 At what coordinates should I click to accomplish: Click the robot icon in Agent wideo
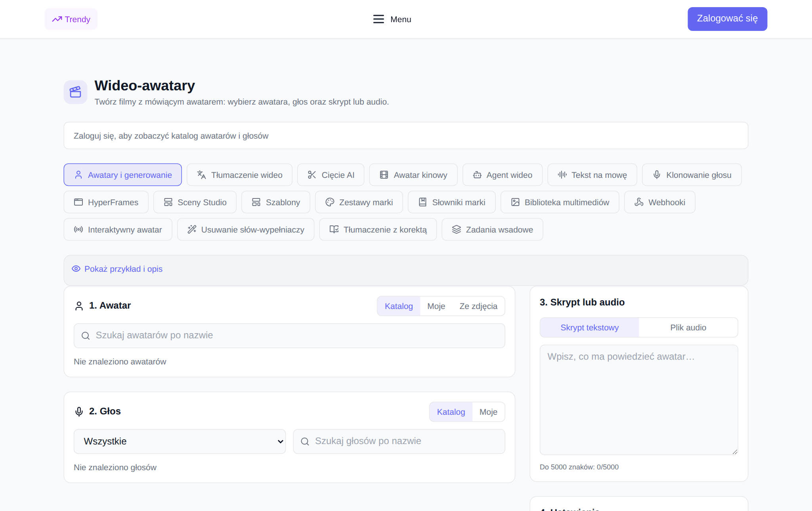pos(477,175)
